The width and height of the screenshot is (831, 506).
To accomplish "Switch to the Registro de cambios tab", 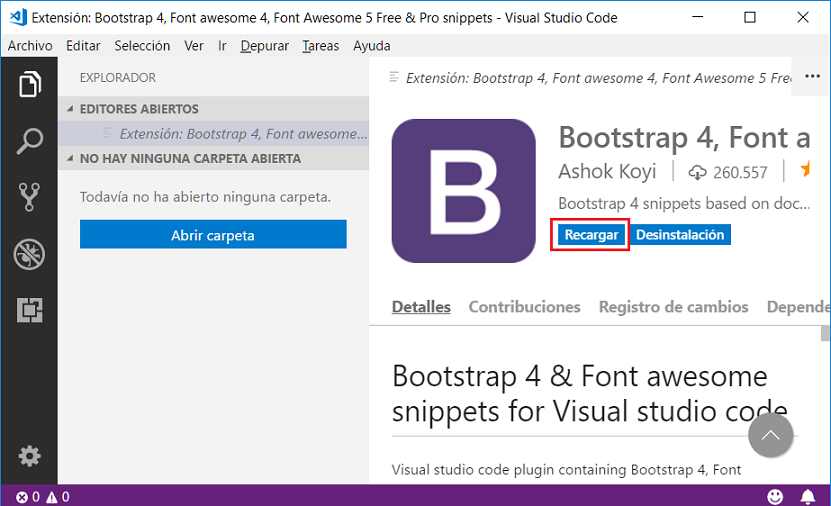I will tap(673, 307).
